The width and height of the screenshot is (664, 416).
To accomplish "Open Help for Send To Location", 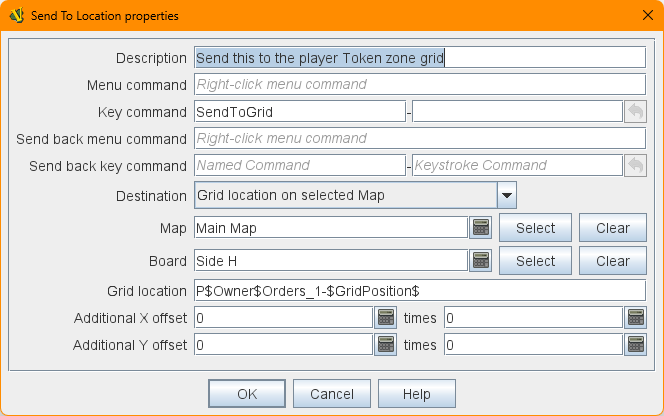I will [x=417, y=394].
